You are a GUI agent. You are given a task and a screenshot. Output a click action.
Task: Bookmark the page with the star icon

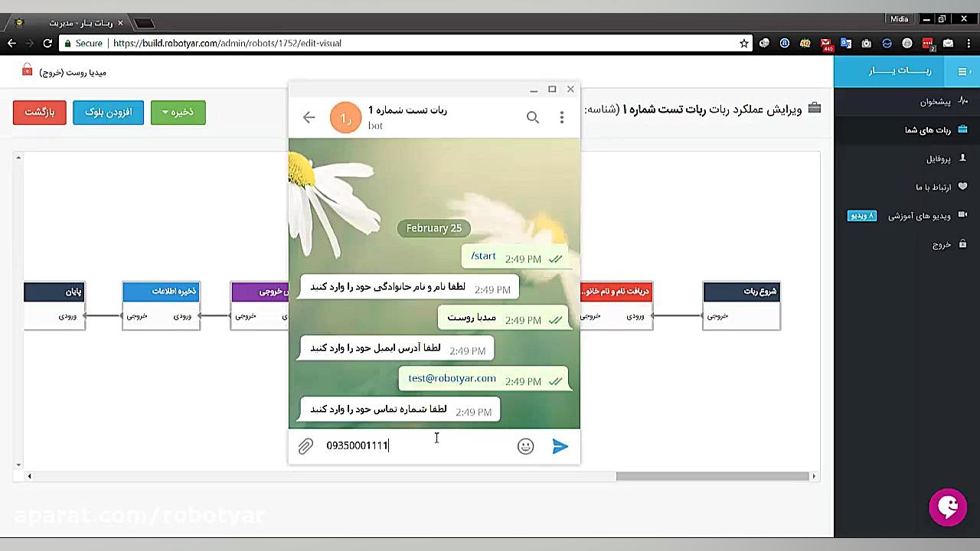[743, 44]
